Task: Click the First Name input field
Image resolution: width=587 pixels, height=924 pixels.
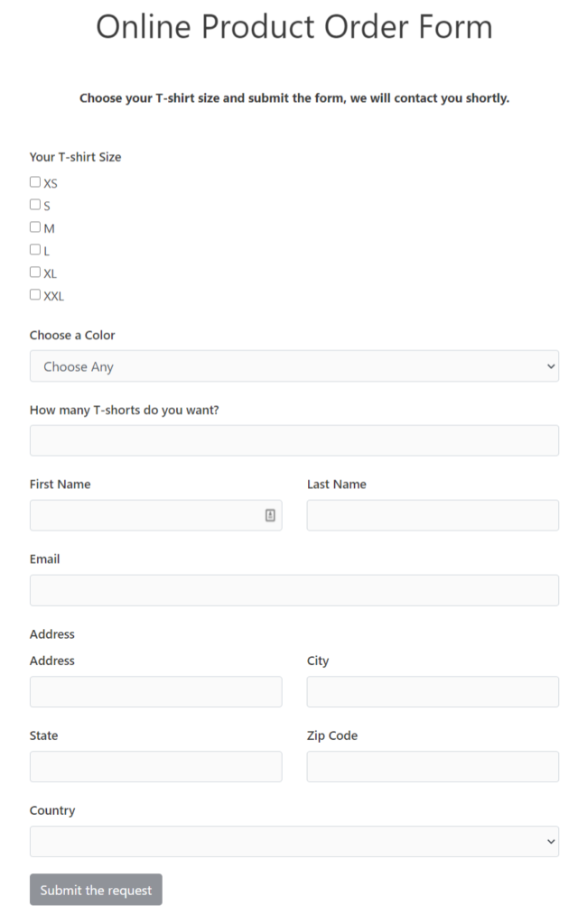Action: (144, 514)
